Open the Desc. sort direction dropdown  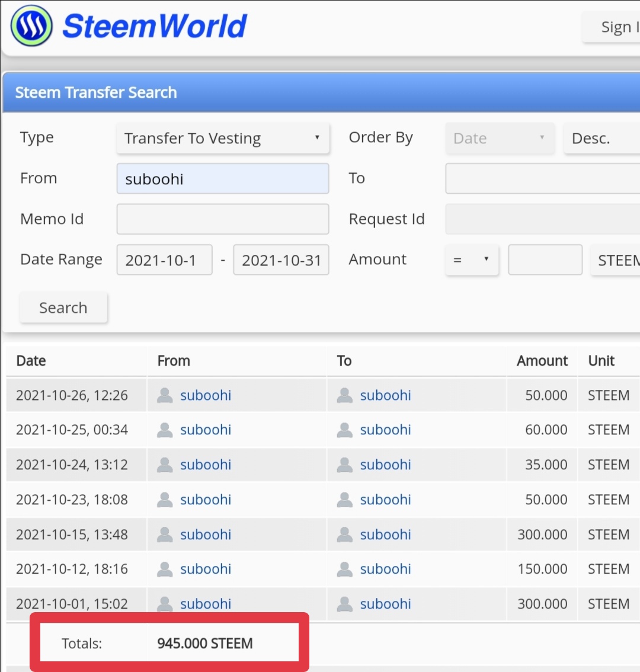(x=602, y=138)
